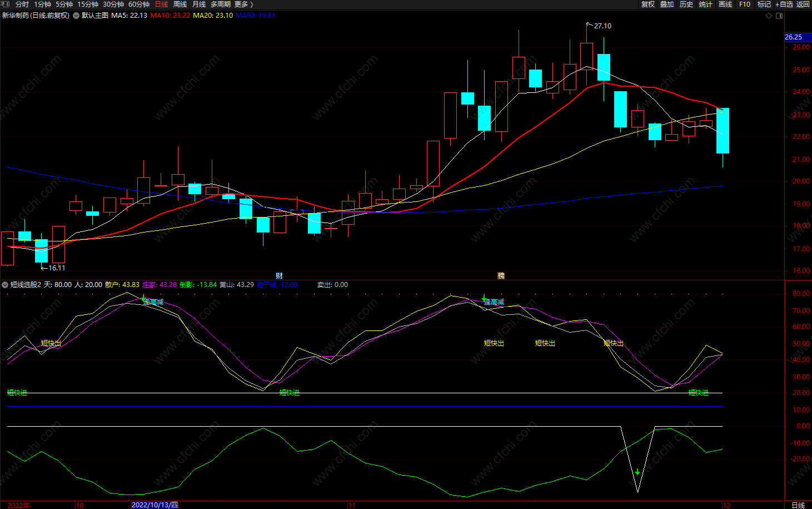Image resolution: width=812 pixels, height=509 pixels.
Task: Open the 历史 history button
Action: (686, 4)
